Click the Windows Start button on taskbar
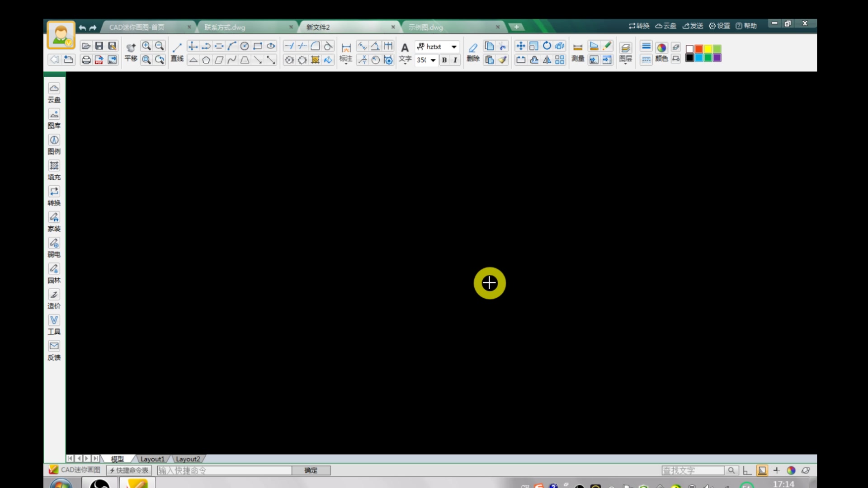 pos(61,484)
